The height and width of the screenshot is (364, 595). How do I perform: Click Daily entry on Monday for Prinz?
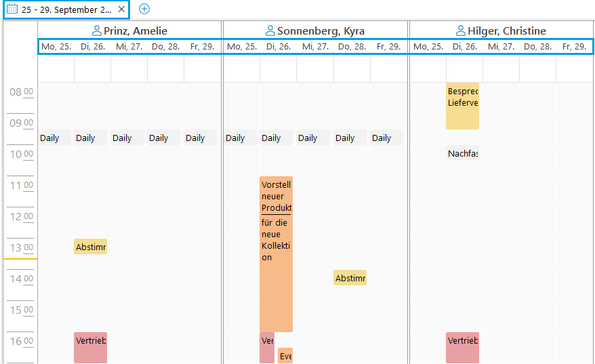[54, 138]
